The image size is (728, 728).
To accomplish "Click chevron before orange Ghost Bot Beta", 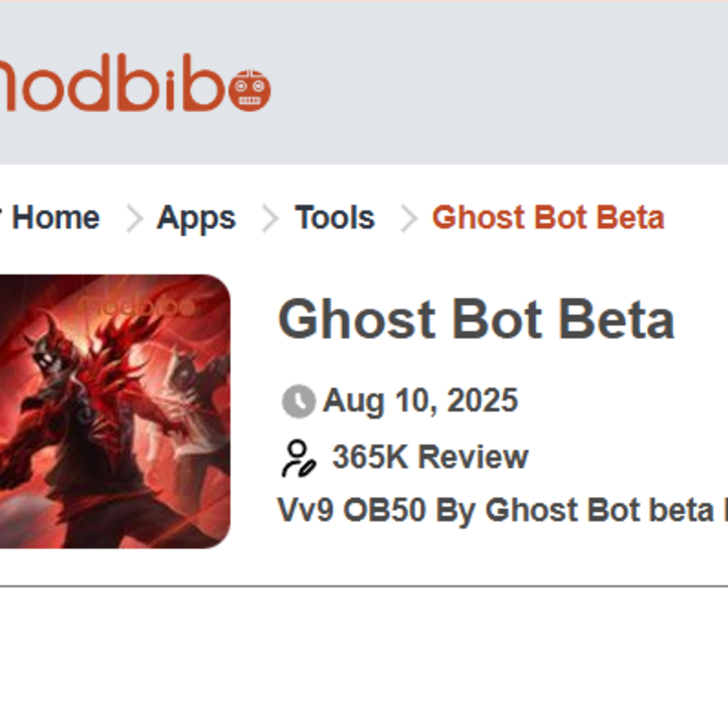I will point(409,219).
